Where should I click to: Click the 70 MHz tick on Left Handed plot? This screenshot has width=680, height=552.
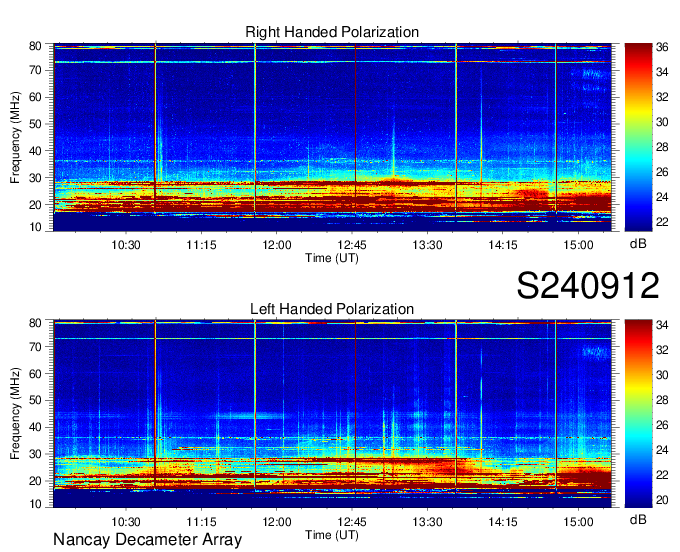click(35, 346)
